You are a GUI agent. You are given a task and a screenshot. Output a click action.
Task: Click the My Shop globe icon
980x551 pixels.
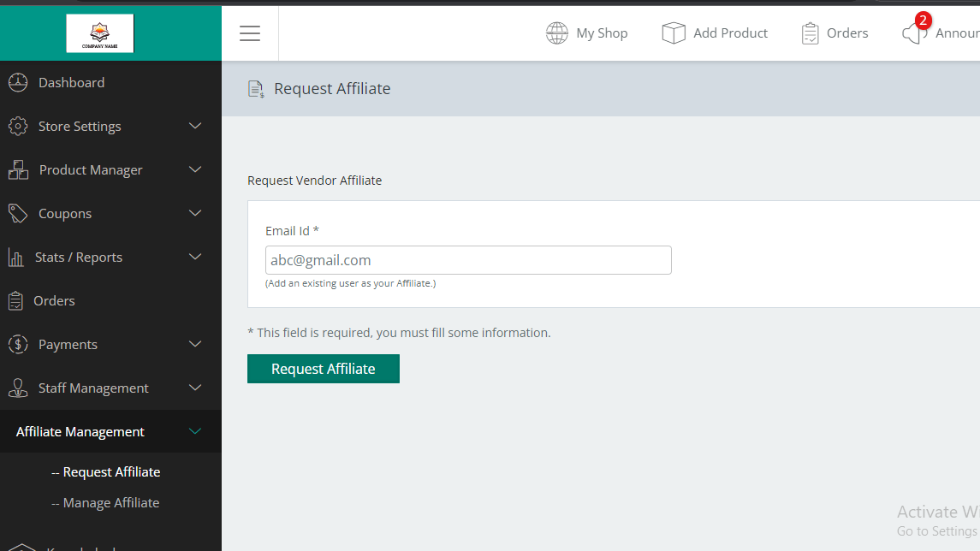tap(556, 33)
